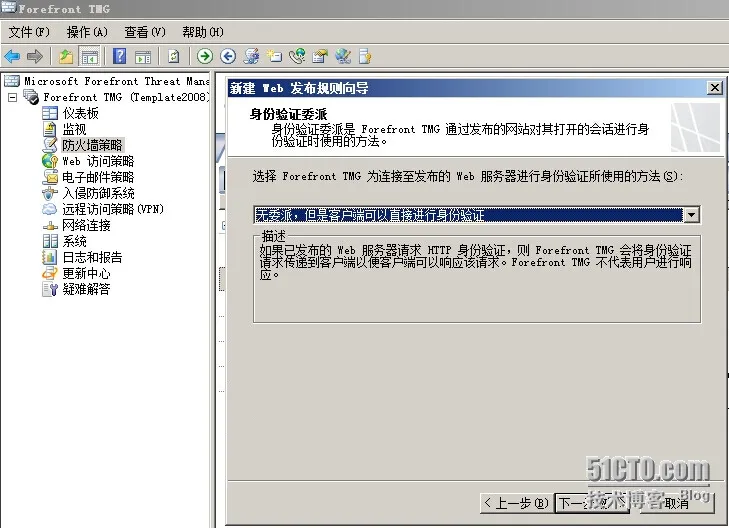
Task: Click the server with key toolbar icon
Action: (365, 56)
